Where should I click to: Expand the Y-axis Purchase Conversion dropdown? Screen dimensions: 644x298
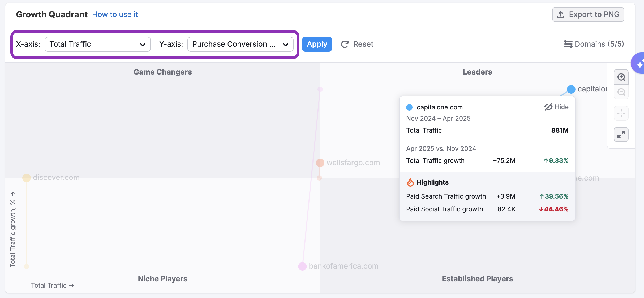pyautogui.click(x=240, y=44)
